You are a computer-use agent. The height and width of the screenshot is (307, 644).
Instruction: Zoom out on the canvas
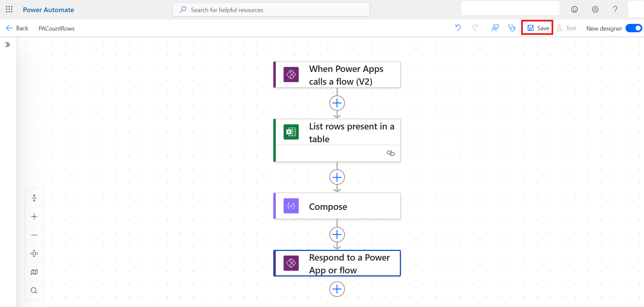click(34, 235)
